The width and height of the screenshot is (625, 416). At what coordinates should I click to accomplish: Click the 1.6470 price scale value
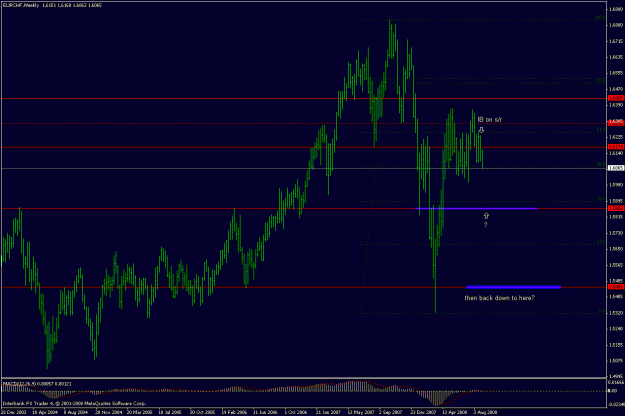click(x=616, y=89)
